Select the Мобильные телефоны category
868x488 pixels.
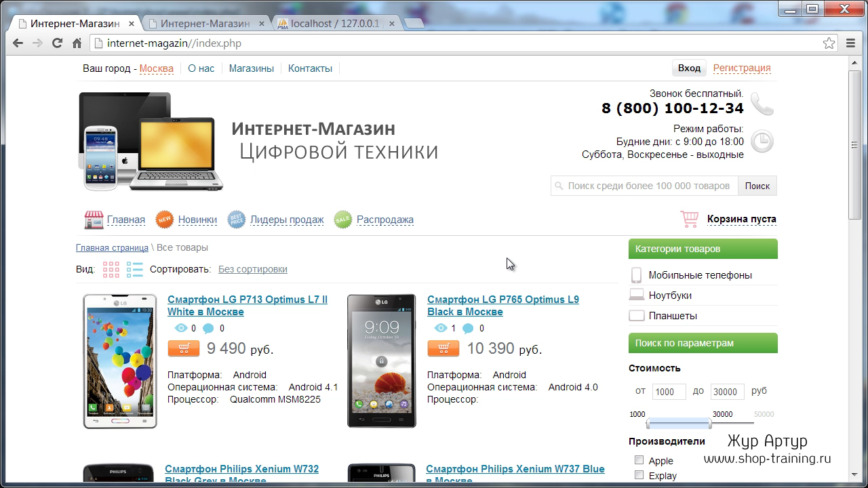click(700, 275)
